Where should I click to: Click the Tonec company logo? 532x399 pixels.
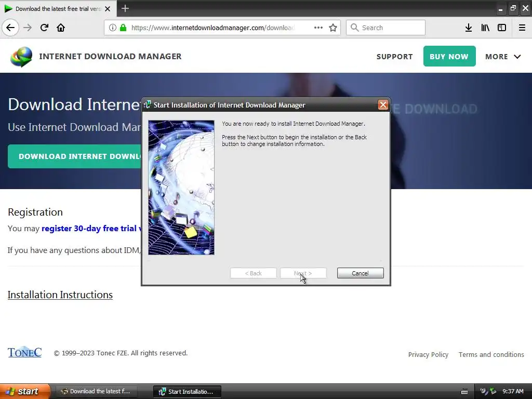tap(25, 352)
